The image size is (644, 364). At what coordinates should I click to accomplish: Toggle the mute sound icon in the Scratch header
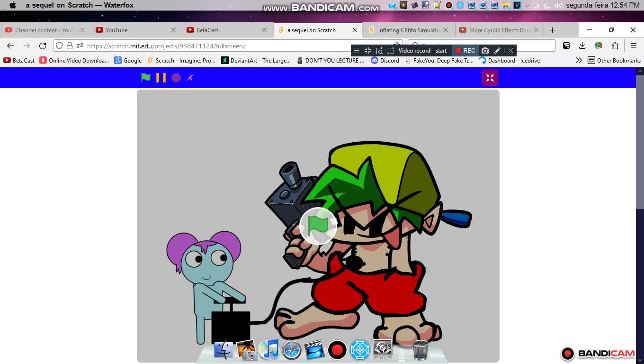click(x=190, y=78)
